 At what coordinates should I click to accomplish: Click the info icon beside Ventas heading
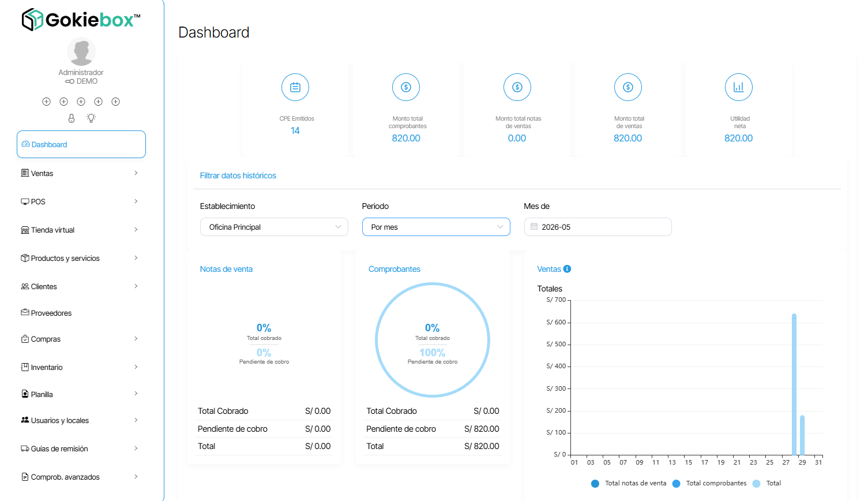pos(567,269)
